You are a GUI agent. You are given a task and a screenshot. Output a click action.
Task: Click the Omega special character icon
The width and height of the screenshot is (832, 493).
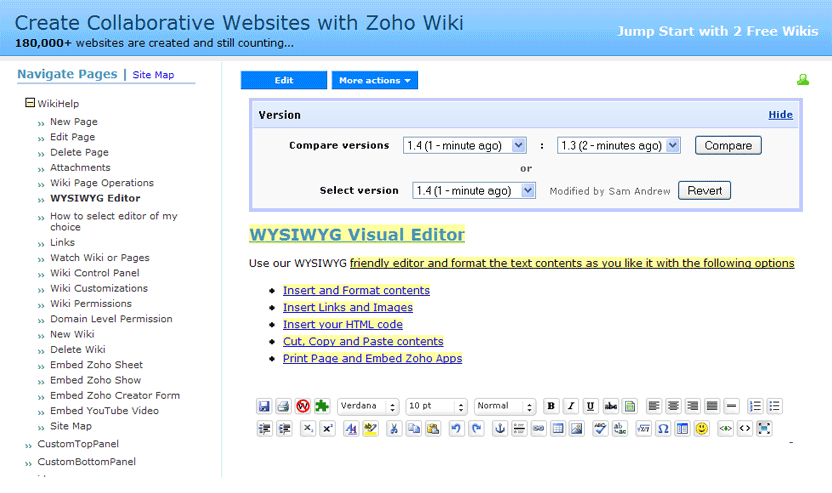point(662,428)
